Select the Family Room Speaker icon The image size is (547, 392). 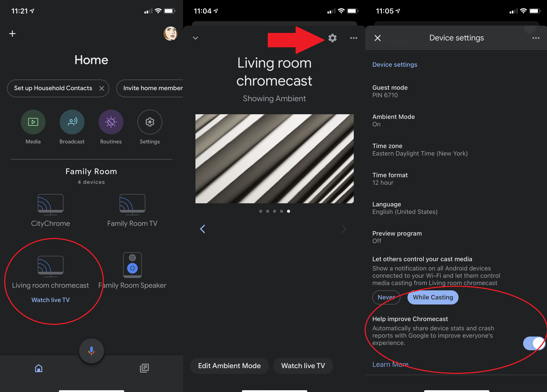click(x=132, y=265)
